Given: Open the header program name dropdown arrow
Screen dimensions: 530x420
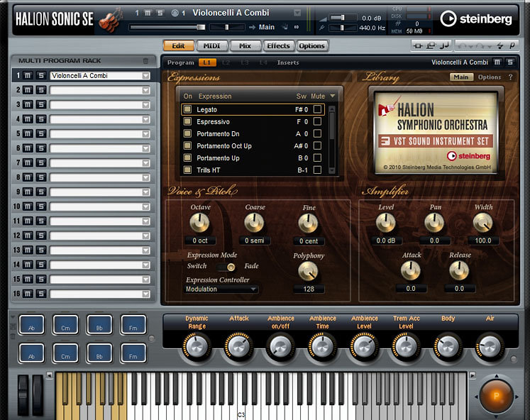Looking at the screenshot, I should (x=297, y=13).
